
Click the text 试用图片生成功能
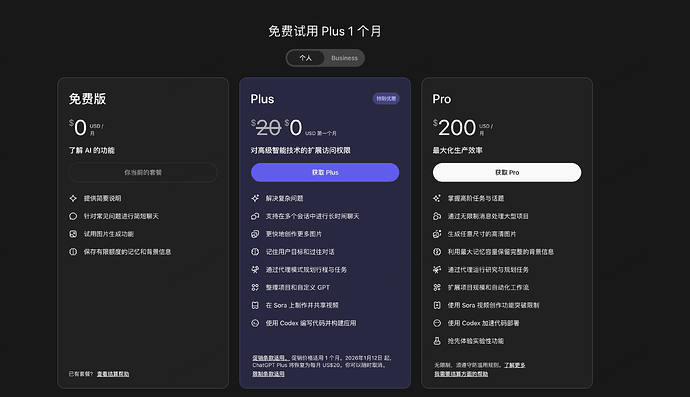pos(109,234)
